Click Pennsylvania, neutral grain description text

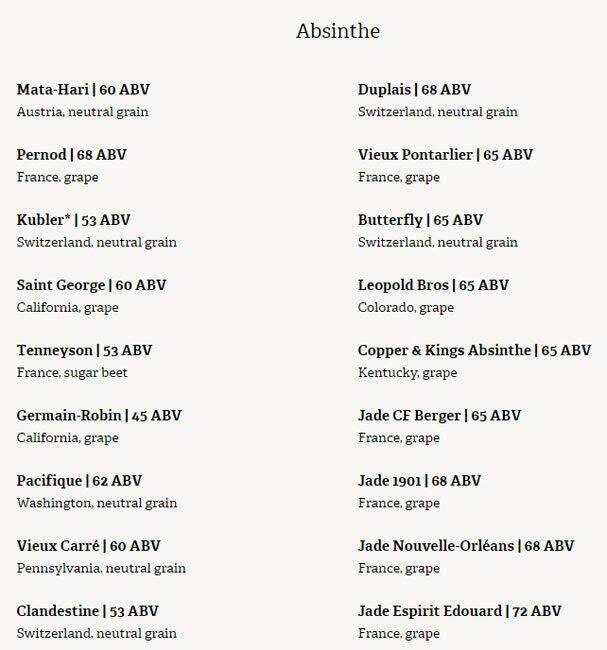pyautogui.click(x=101, y=568)
